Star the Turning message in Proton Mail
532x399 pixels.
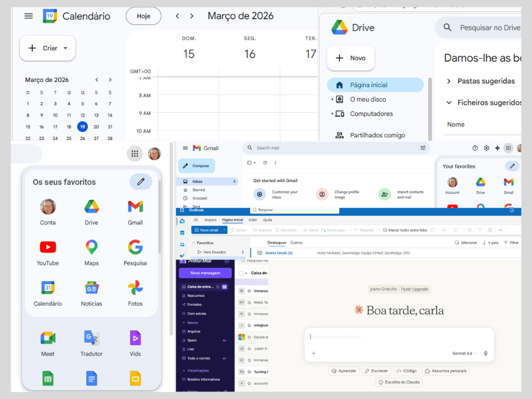coord(249,371)
